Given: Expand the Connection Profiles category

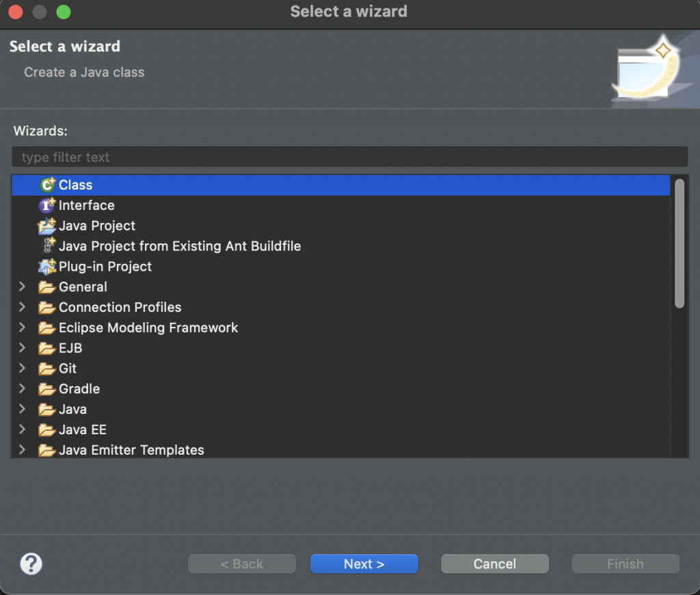Looking at the screenshot, I should [x=22, y=307].
